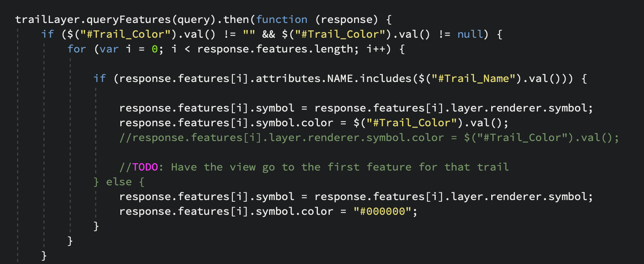
Task: Click the && operator in the condition
Action: (x=269, y=34)
